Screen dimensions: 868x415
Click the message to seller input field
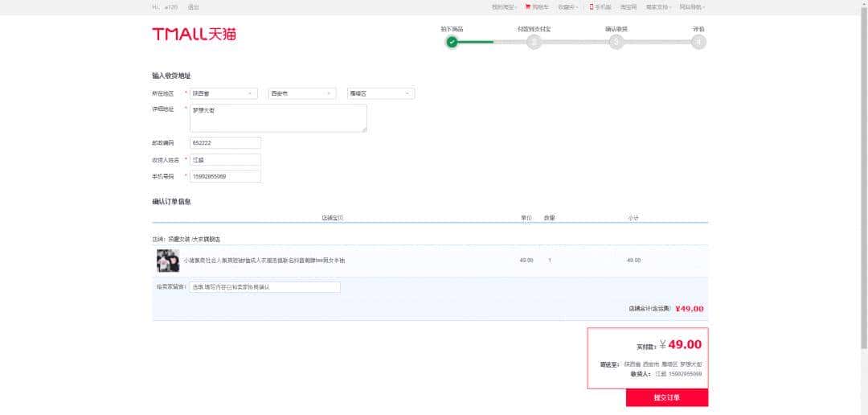click(x=265, y=287)
